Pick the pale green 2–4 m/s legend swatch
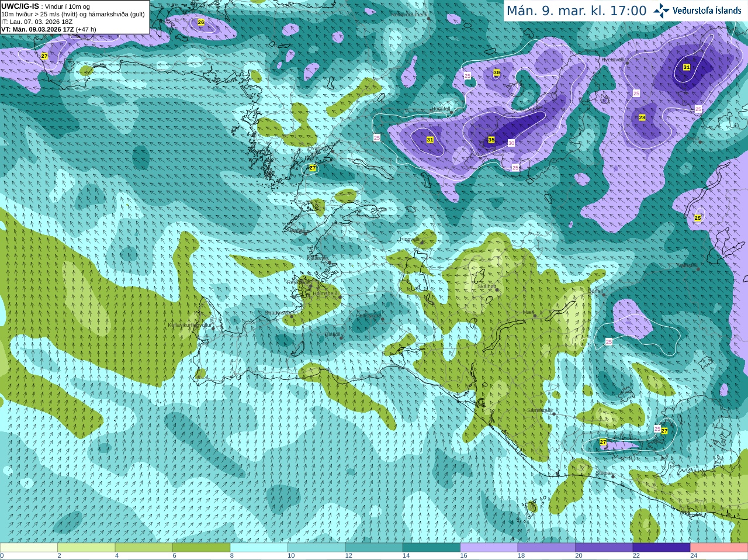 pos(86,548)
